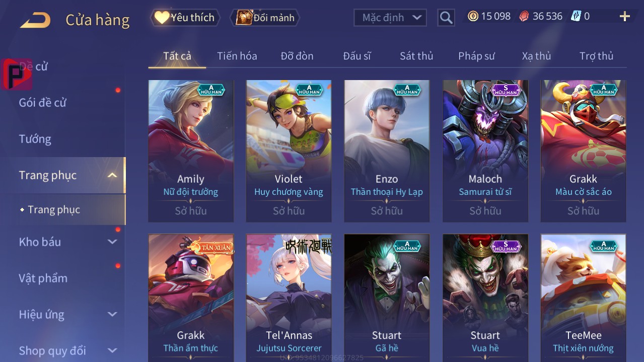Tap the gold coin balance icon

point(473,16)
